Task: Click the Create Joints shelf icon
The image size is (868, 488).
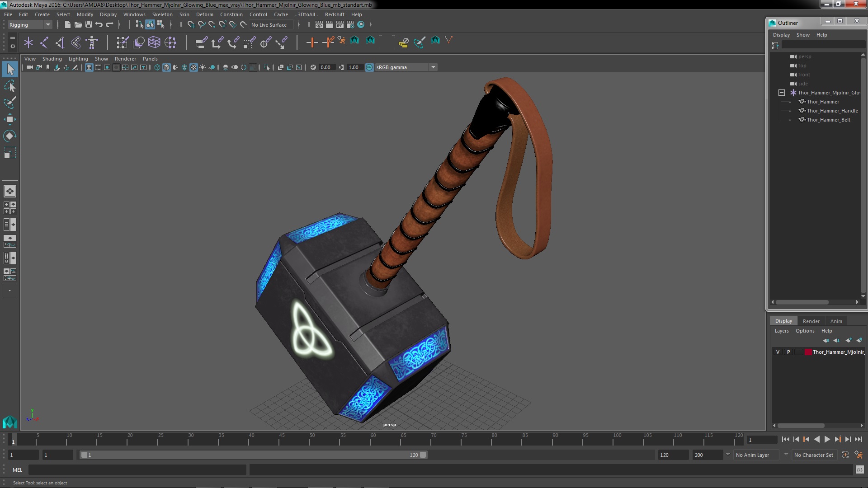Action: [x=44, y=42]
